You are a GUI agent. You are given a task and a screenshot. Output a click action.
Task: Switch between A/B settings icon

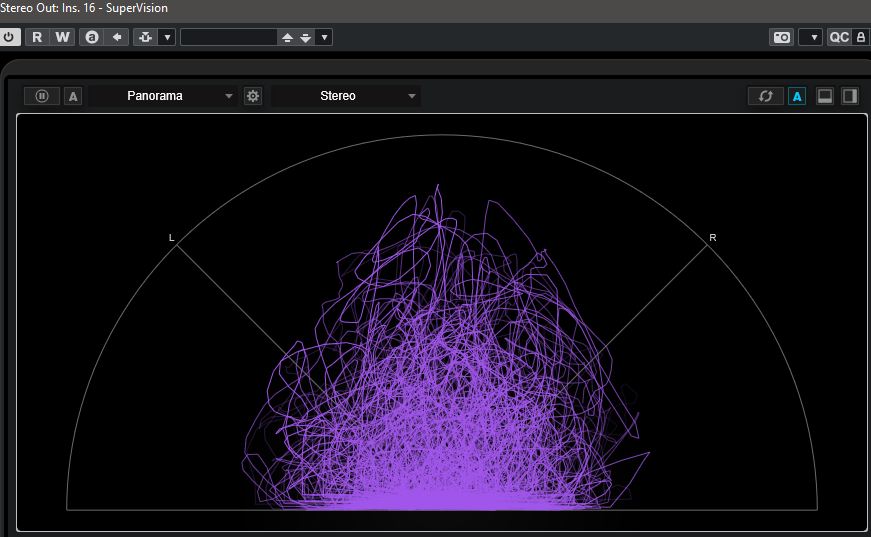pyautogui.click(x=92, y=37)
